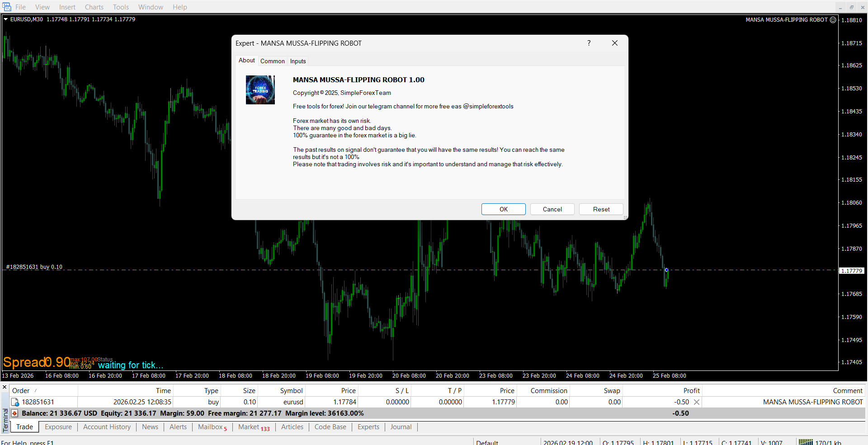Expand the EURUSD,M30 chart dropdown triangle
The image size is (868, 445).
coord(6,19)
